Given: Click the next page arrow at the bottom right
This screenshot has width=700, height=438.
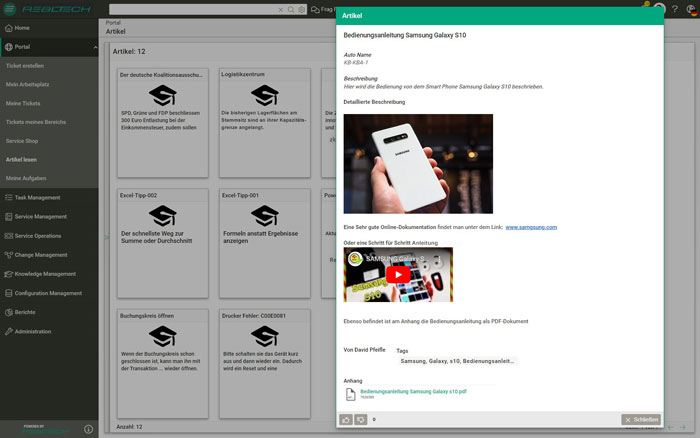Looking at the screenshot, I should tap(683, 427).
